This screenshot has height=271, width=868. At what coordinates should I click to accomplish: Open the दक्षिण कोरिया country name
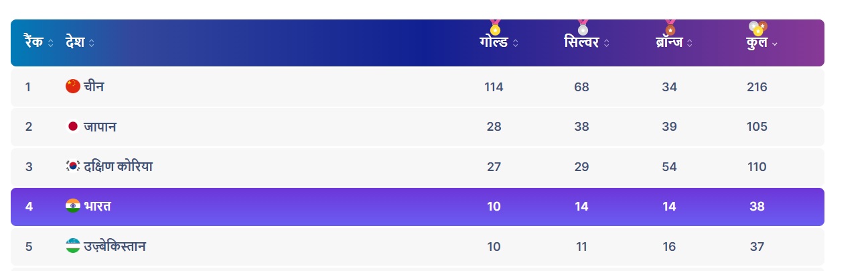pos(118,166)
